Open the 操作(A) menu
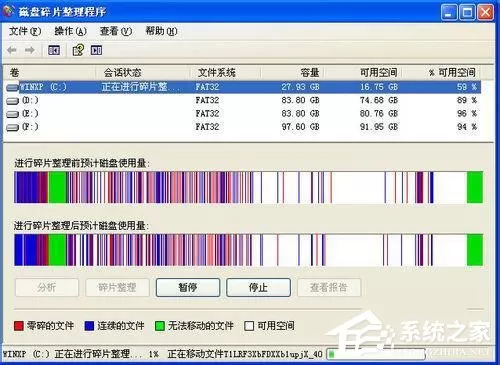This screenshot has height=365, width=500. [70, 31]
